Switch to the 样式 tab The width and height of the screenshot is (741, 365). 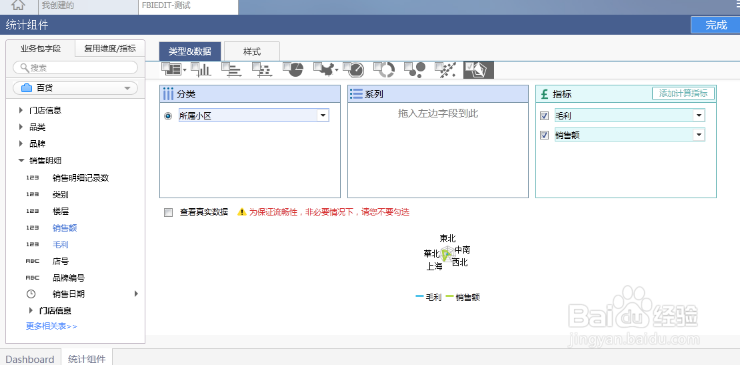pyautogui.click(x=252, y=52)
